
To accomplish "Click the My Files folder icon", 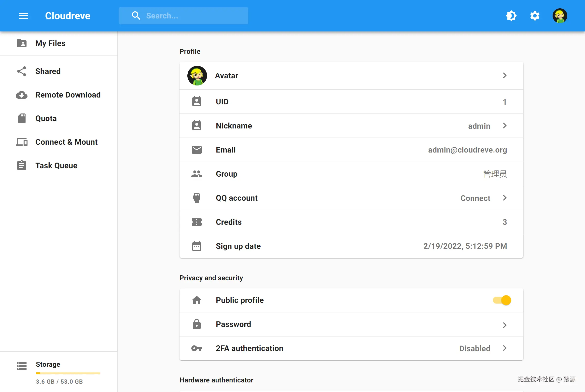I will point(22,43).
